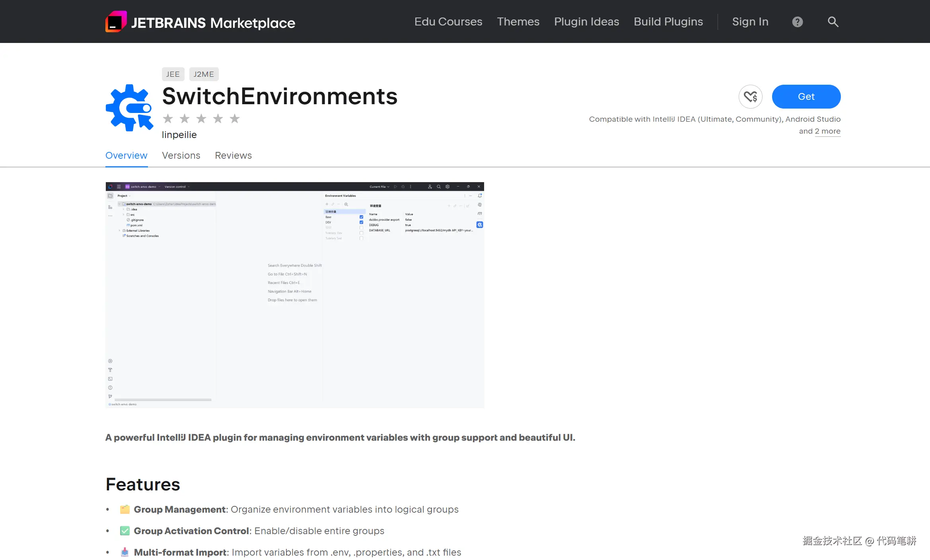Toggle the Base group checkbox in screenshot
The height and width of the screenshot is (560, 930).
[361, 217]
